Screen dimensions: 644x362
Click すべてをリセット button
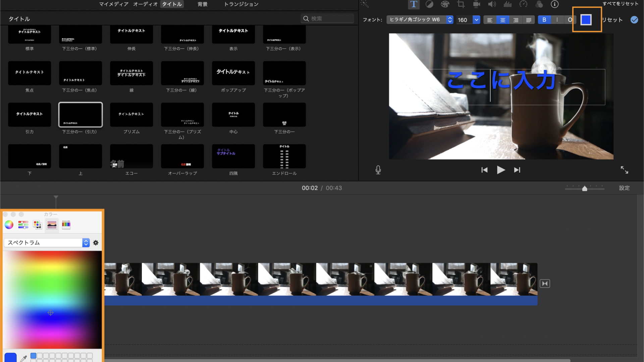621,4
